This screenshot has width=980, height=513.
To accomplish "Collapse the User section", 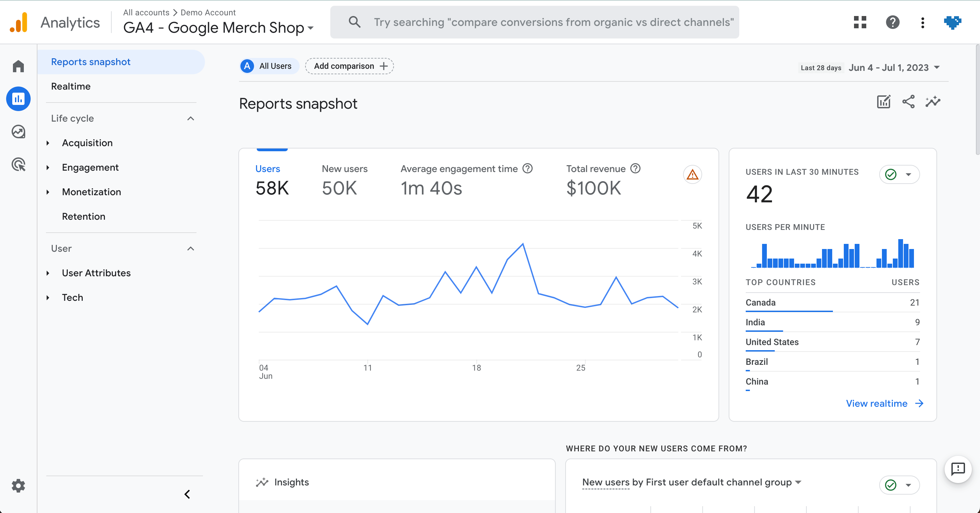I will click(191, 249).
